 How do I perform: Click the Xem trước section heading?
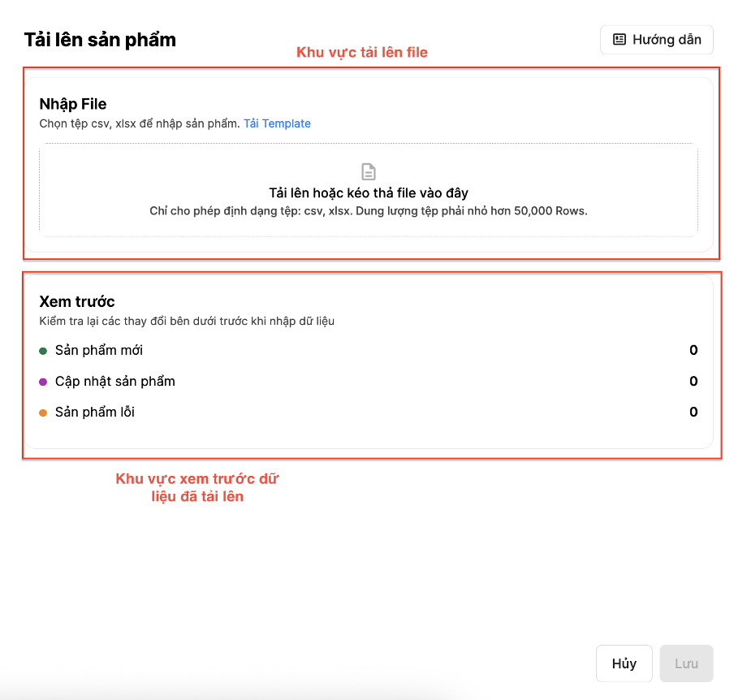(x=77, y=302)
